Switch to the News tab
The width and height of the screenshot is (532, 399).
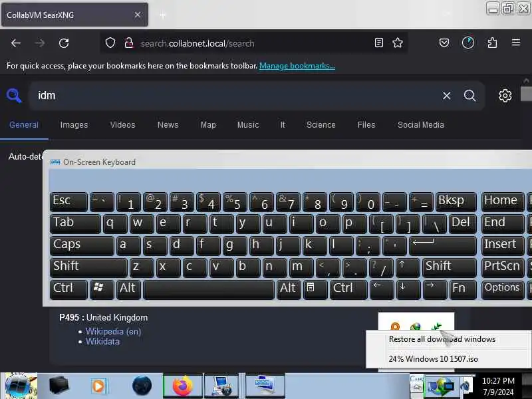pos(168,125)
